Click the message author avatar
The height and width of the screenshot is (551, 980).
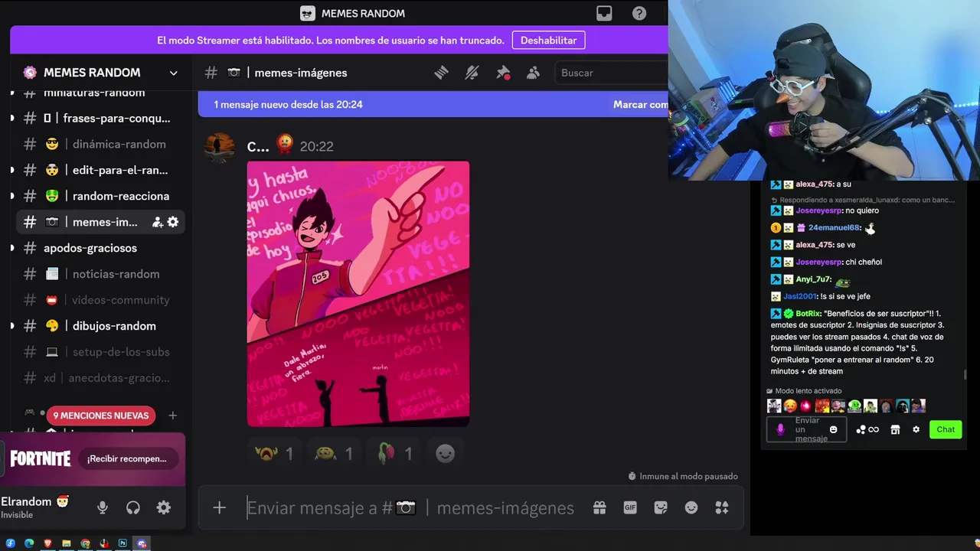click(x=220, y=148)
